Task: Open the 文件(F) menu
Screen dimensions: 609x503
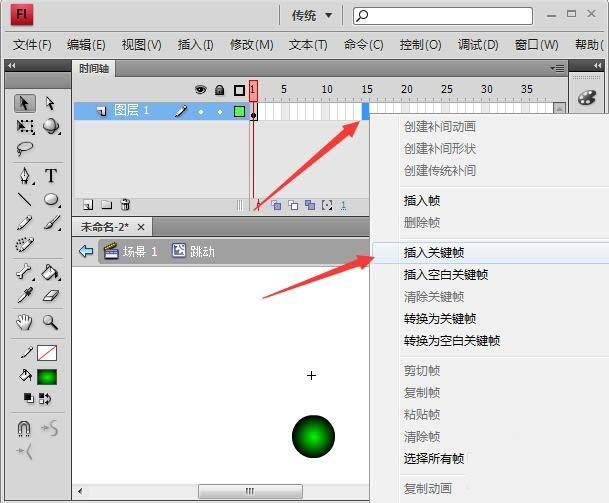Action: pos(32,45)
